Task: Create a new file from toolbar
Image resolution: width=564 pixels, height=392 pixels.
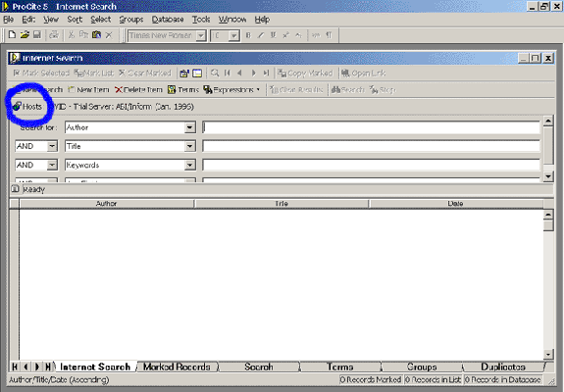Action: (x=12, y=35)
